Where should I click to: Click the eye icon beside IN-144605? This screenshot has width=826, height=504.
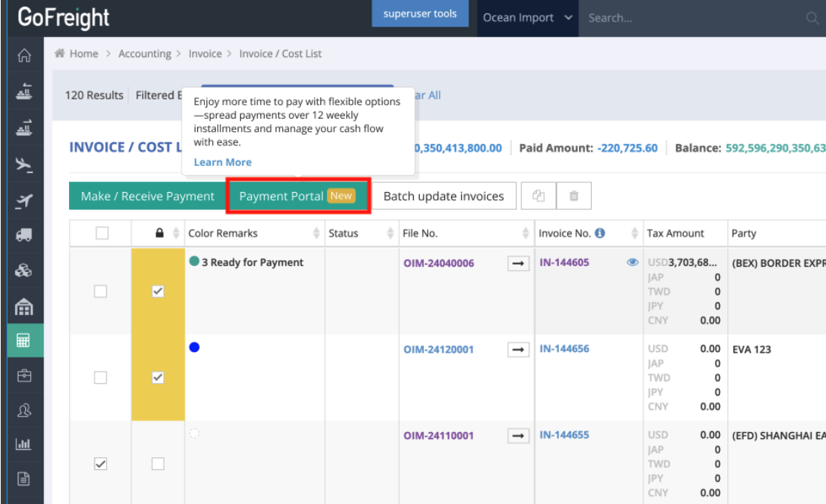click(x=632, y=262)
